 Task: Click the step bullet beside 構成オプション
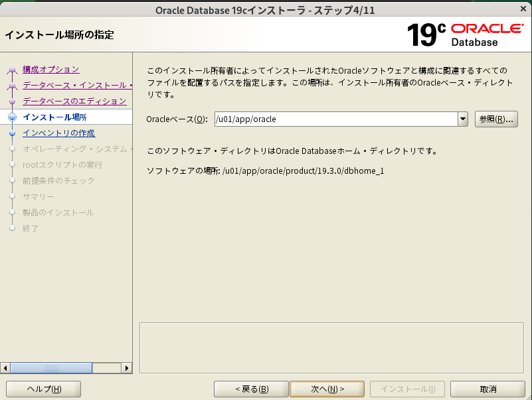click(12, 70)
